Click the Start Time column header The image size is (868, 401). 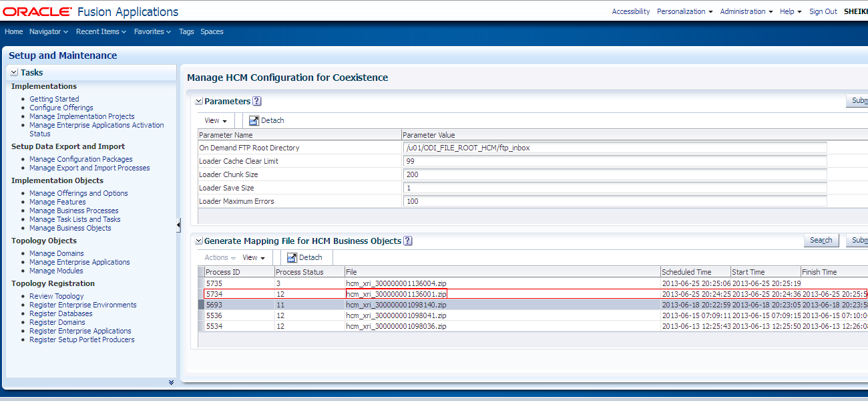[x=766, y=272]
